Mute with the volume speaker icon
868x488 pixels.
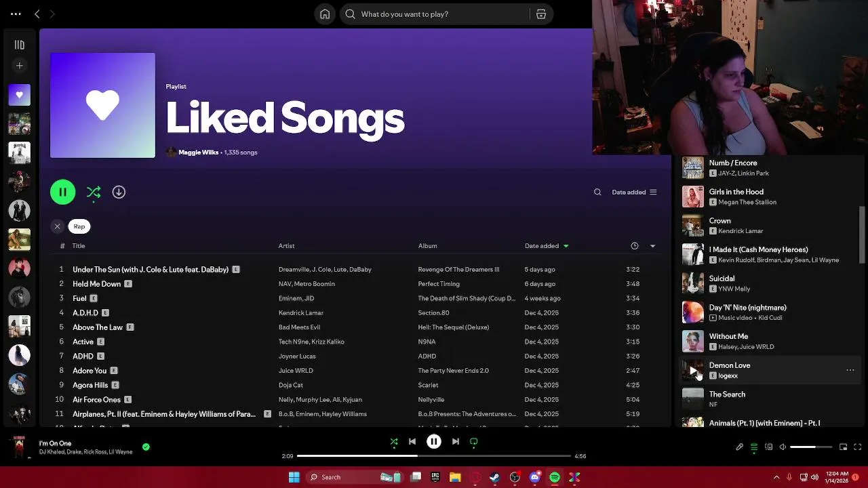783,447
